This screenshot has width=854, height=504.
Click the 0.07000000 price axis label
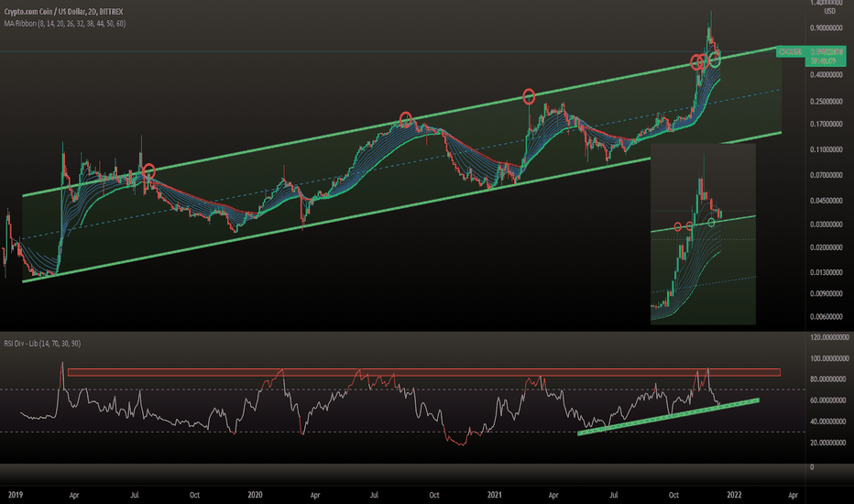tap(827, 175)
